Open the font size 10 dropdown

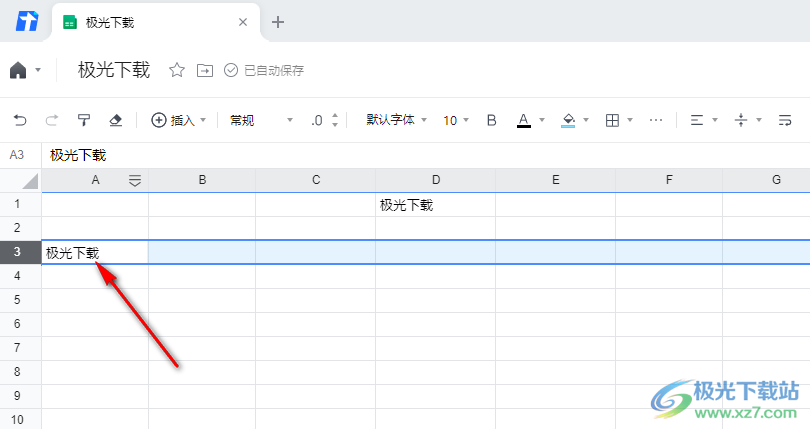point(456,120)
